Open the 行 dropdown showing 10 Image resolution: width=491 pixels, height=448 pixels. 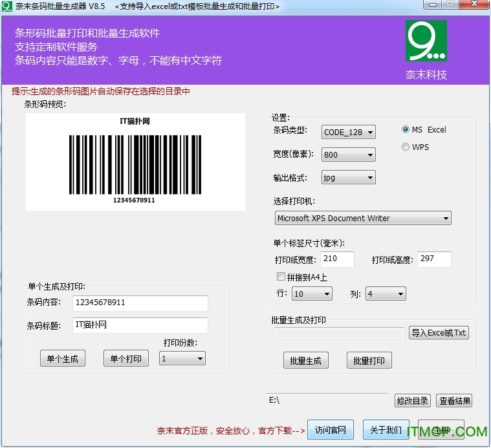pos(312,293)
